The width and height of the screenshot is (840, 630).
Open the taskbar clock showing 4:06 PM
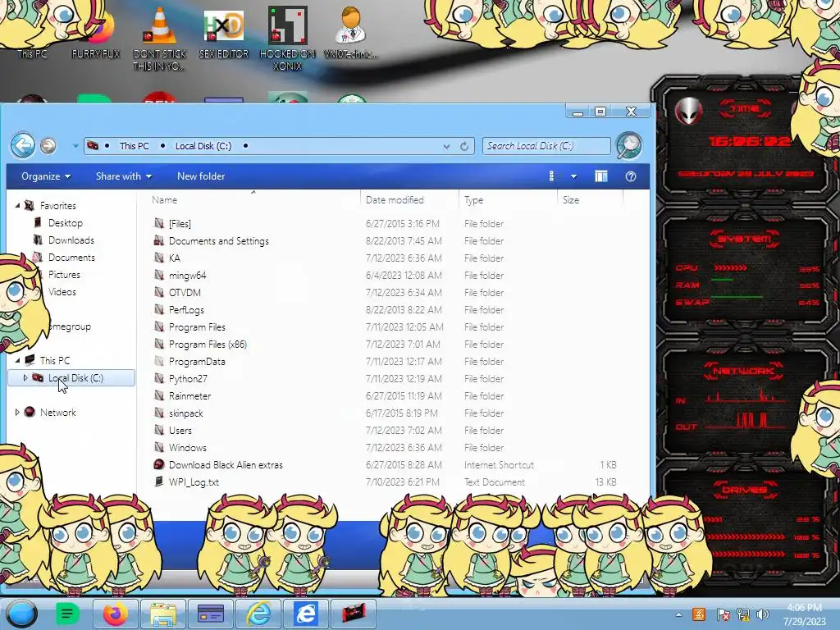point(804,614)
